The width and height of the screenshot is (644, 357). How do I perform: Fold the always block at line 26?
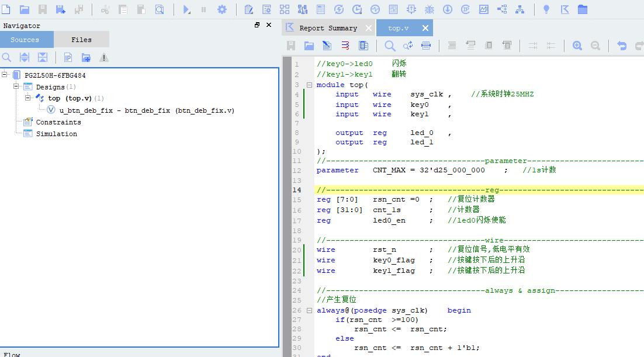pos(309,310)
